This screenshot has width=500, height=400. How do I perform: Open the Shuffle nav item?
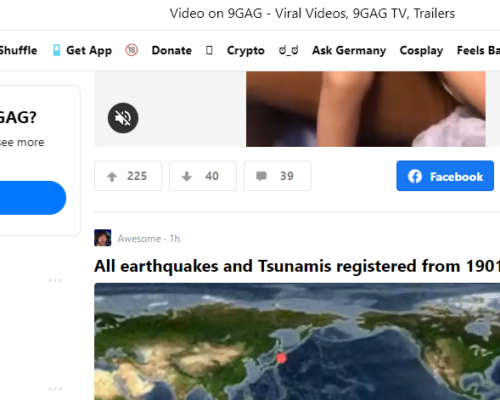click(18, 50)
